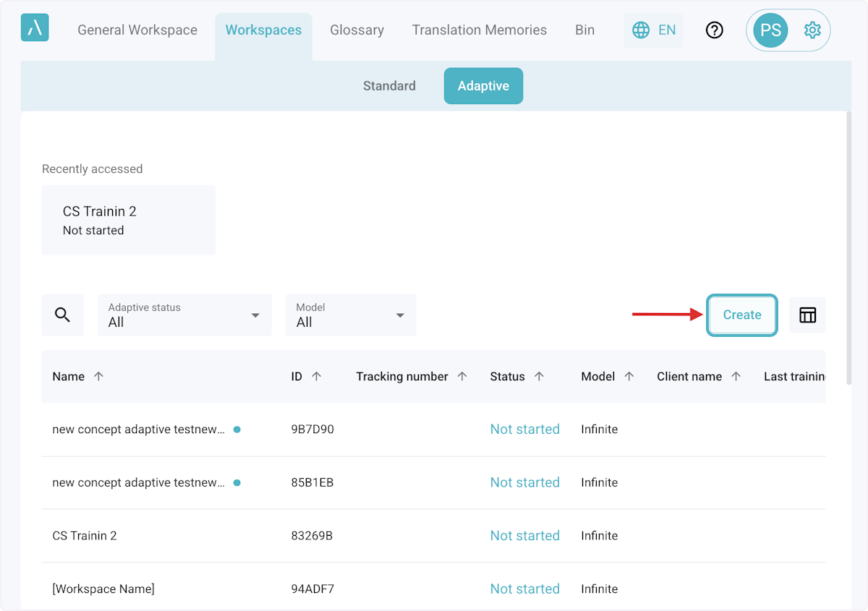Screen dimensions: 868x611
Task: Click the PS user avatar
Action: pyautogui.click(x=770, y=30)
